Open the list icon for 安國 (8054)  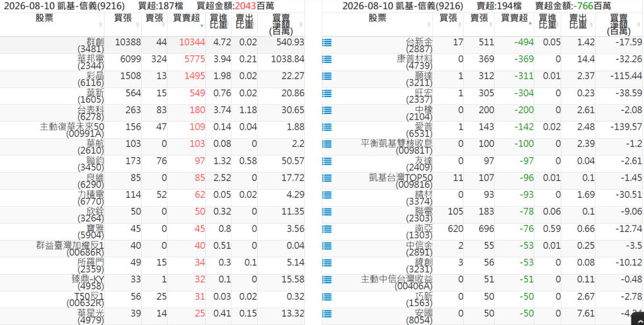327,314
